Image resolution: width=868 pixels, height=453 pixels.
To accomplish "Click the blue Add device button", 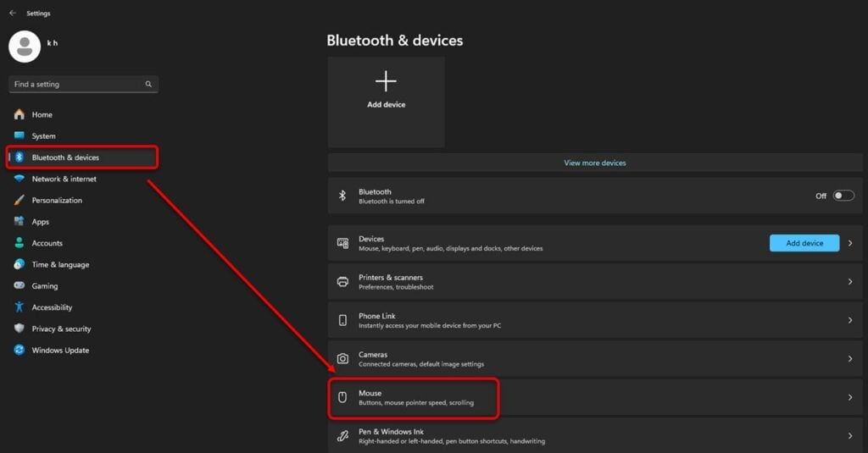I will 804,243.
